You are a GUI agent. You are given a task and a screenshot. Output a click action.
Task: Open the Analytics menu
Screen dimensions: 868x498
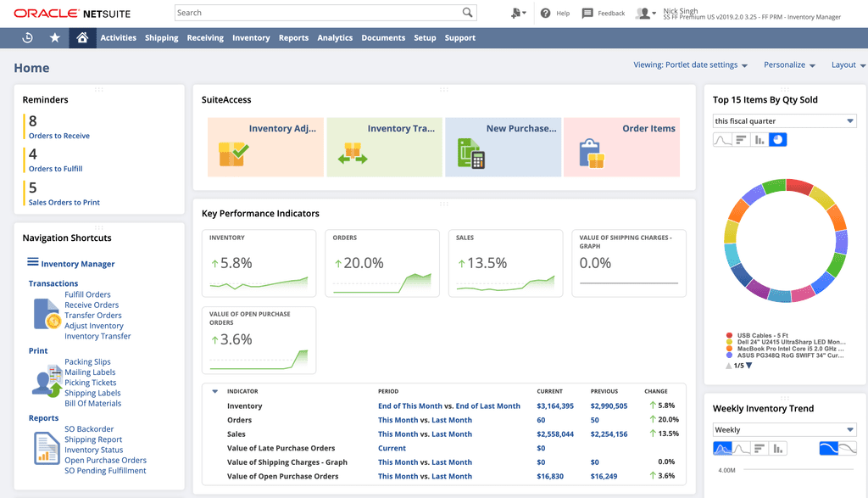(x=335, y=37)
